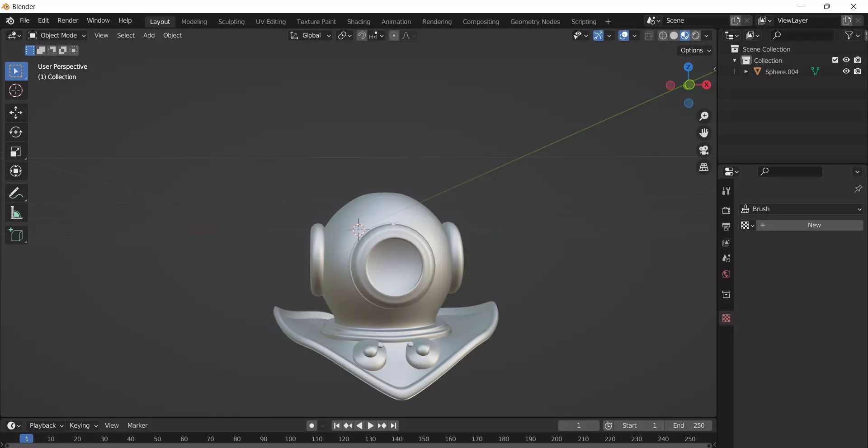
Task: Open the World properties tab
Action: point(726,274)
